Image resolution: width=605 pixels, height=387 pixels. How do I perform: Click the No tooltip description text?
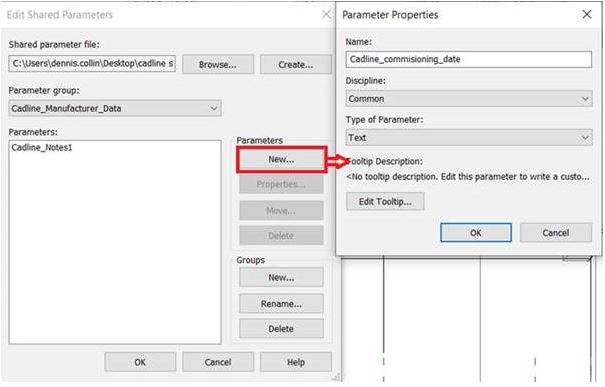click(468, 177)
